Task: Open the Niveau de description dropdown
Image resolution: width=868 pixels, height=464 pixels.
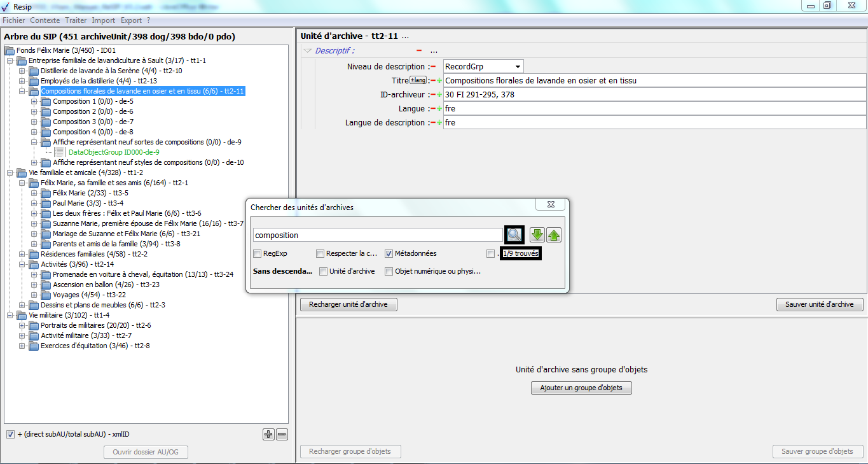Action: (518, 67)
